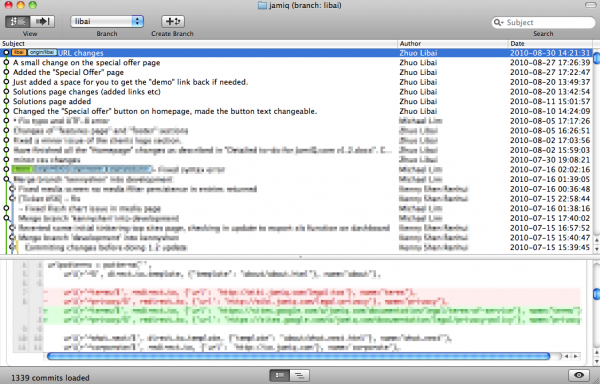The width and height of the screenshot is (600, 384).
Task: Click the graph node of the URL changes commit
Action: pyautogui.click(x=6, y=52)
